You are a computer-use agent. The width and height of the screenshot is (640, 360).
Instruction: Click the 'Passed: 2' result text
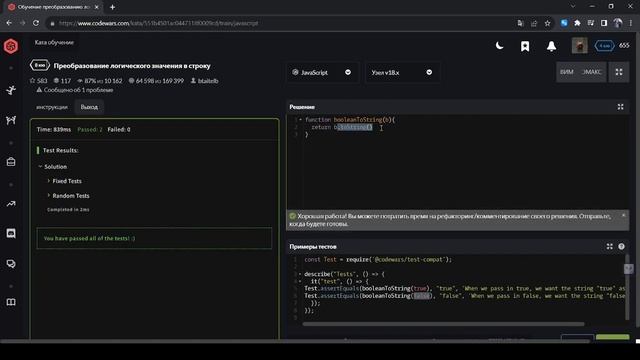click(90, 129)
